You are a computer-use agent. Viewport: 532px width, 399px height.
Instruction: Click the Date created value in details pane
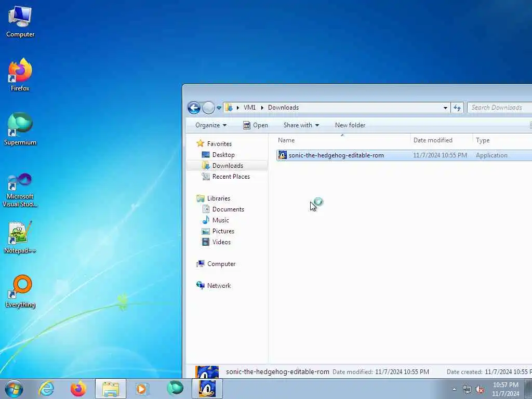click(508, 372)
